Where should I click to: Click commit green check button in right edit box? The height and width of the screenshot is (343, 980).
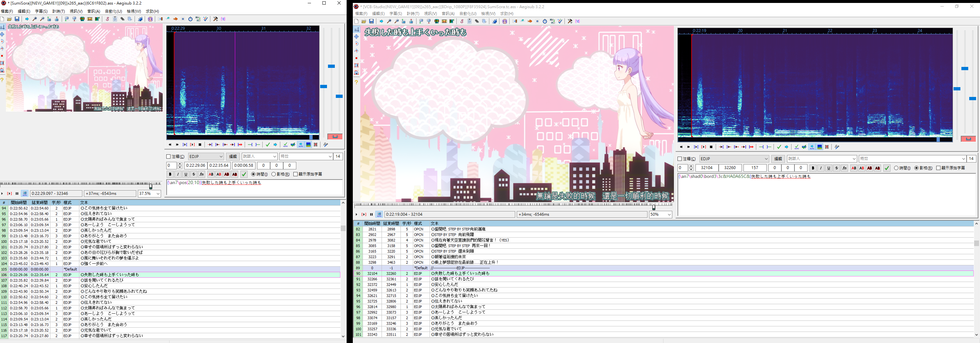887,168
